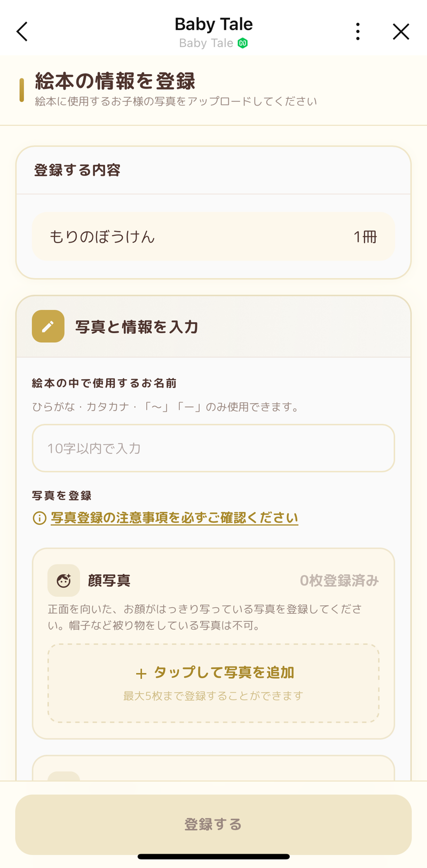Tap the 登録する内容 card header
The height and width of the screenshot is (868, 427).
point(77,171)
